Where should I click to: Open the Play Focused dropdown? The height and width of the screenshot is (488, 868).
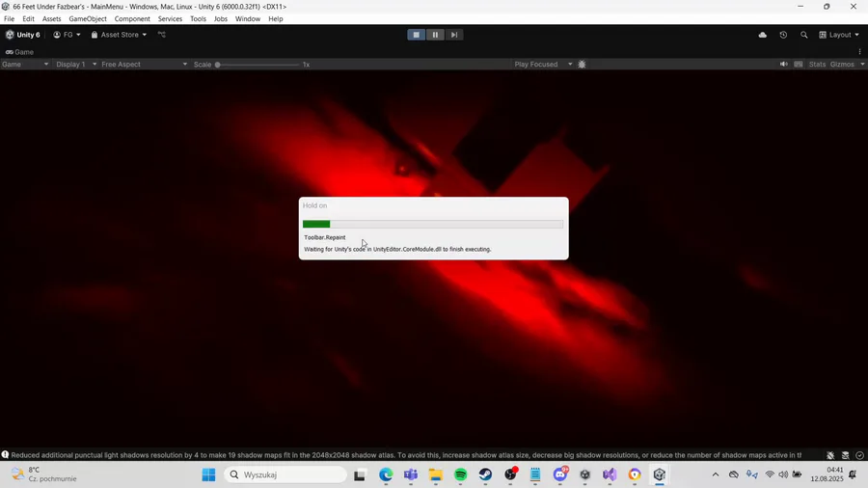(x=542, y=65)
